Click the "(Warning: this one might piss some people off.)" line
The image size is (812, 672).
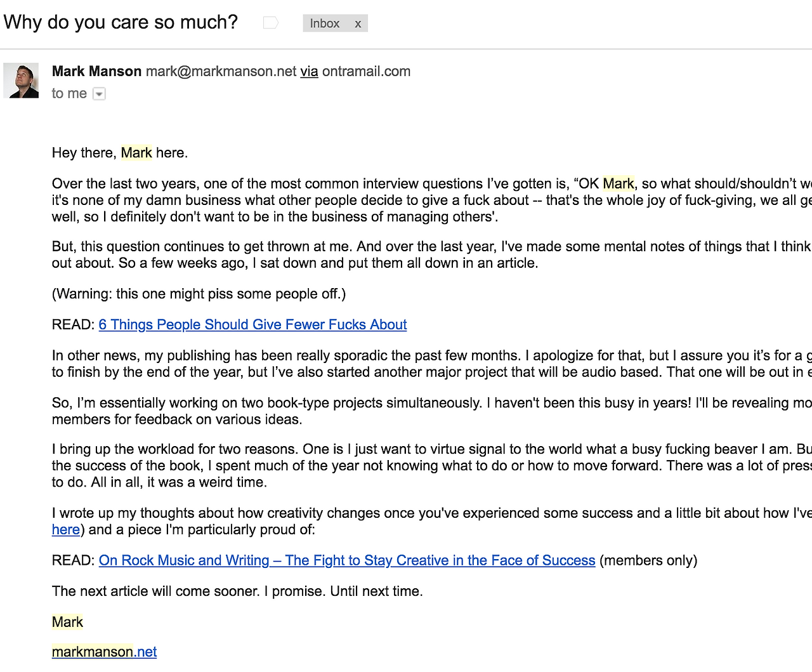(199, 294)
